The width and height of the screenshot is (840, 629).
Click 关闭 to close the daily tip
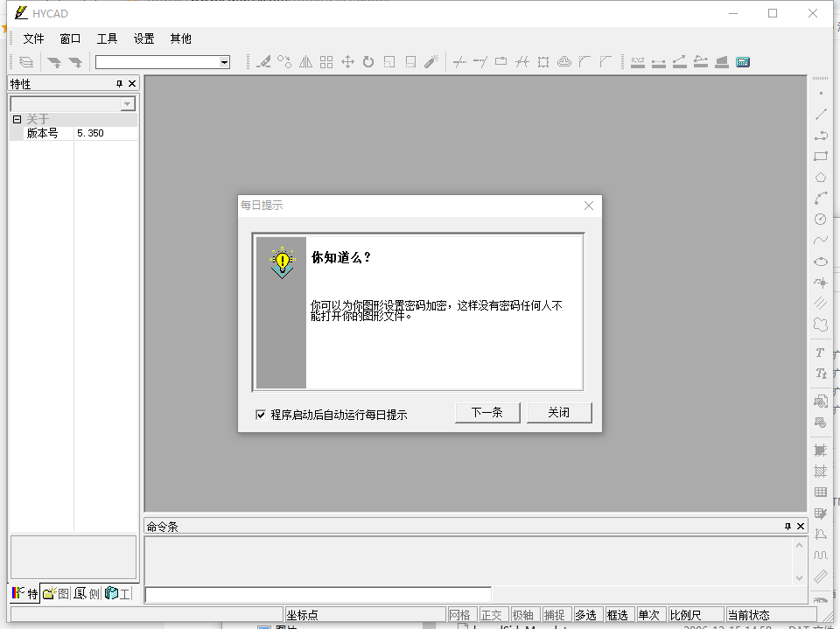[559, 413]
